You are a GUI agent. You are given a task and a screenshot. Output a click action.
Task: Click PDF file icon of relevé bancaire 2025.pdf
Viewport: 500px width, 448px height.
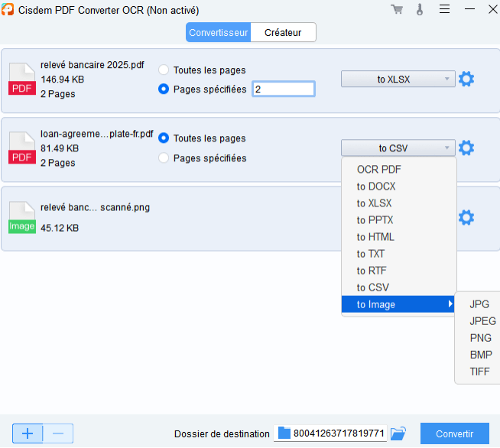(x=22, y=79)
